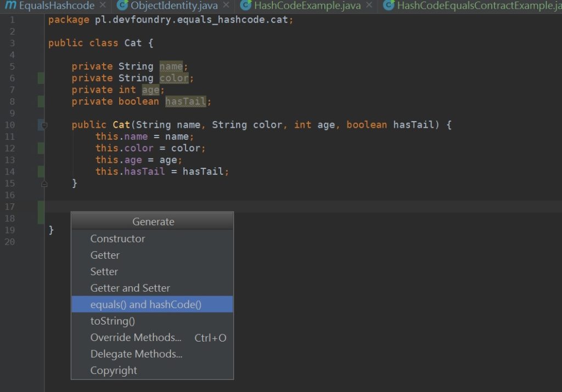Image resolution: width=562 pixels, height=392 pixels.
Task: Click line number 1 in the gutter
Action: (12, 20)
